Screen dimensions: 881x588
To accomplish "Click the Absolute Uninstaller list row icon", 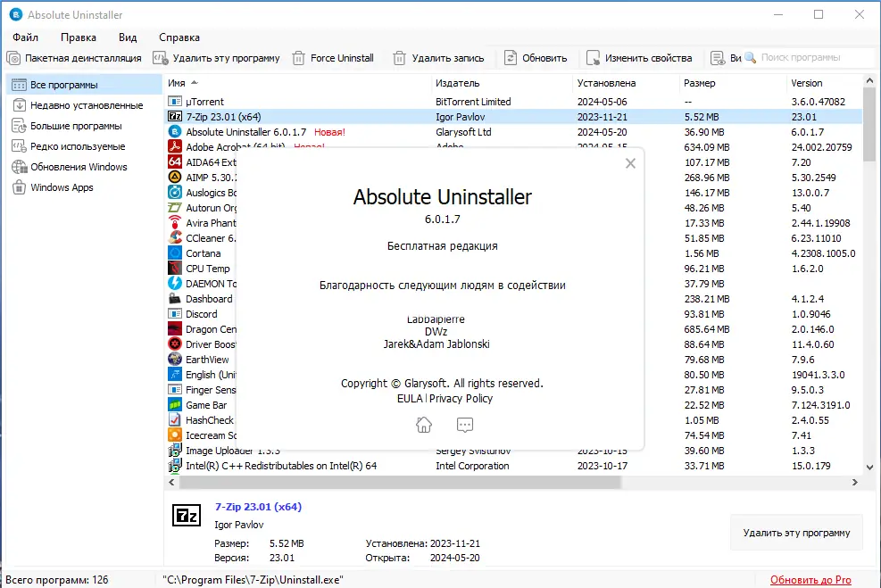I will point(175,132).
